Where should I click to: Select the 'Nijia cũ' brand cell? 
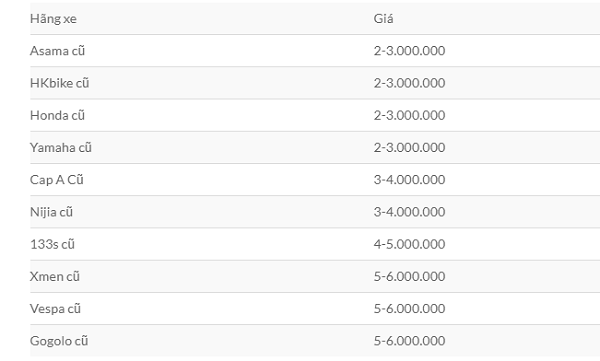(51, 212)
